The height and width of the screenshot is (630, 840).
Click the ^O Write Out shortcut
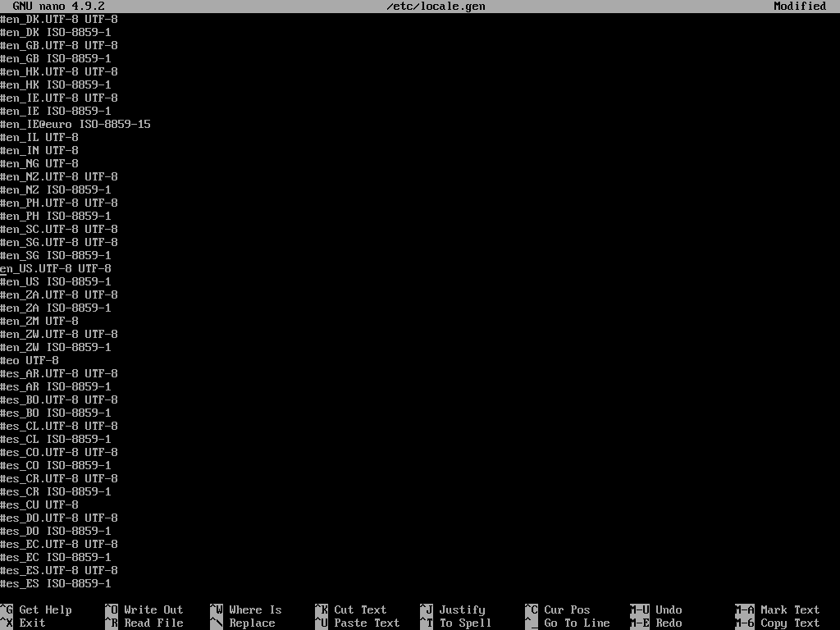coord(144,609)
